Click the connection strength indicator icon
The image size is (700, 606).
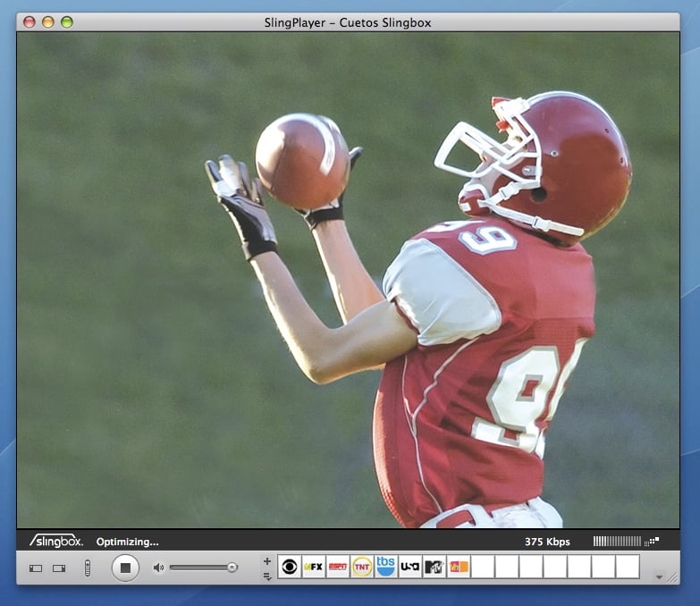(652, 541)
